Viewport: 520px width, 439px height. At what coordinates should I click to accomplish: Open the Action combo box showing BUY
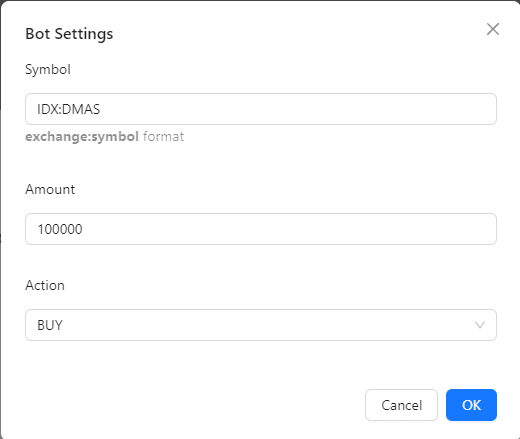pos(261,325)
